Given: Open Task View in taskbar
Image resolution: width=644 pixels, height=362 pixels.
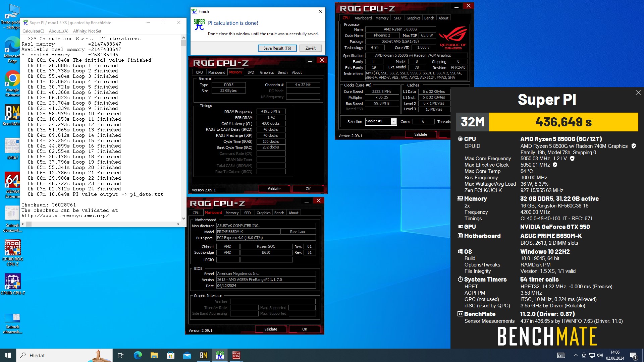Looking at the screenshot, I should click(121, 355).
